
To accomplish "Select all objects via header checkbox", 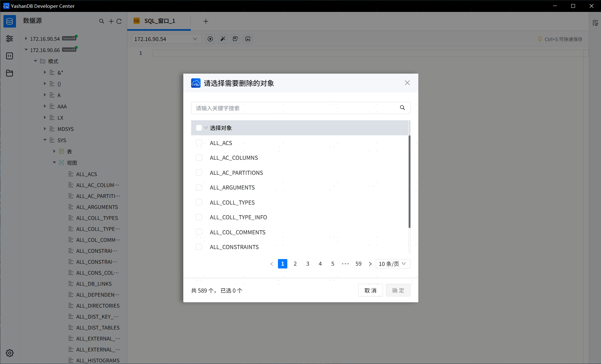I will coord(199,128).
